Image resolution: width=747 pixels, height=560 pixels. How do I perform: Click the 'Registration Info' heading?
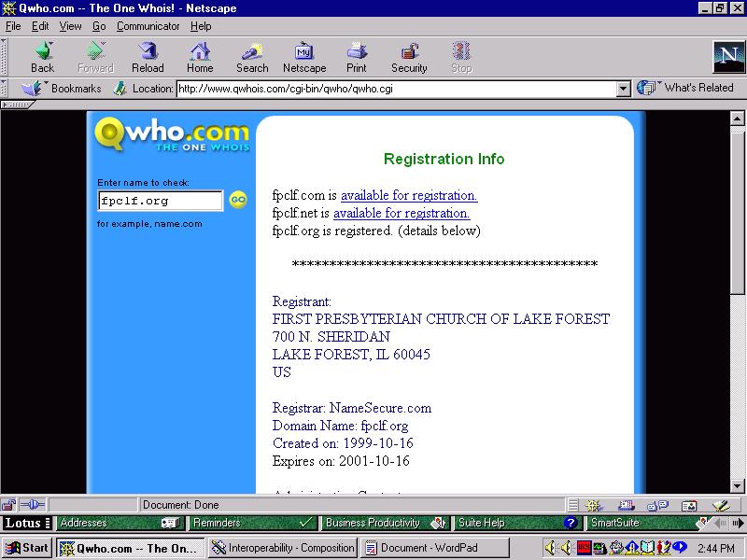[444, 159]
